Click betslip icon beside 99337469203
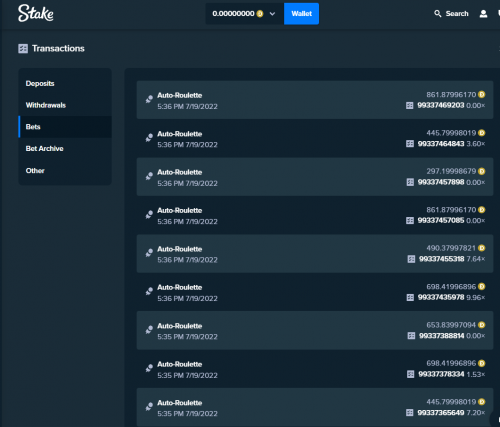 click(410, 106)
